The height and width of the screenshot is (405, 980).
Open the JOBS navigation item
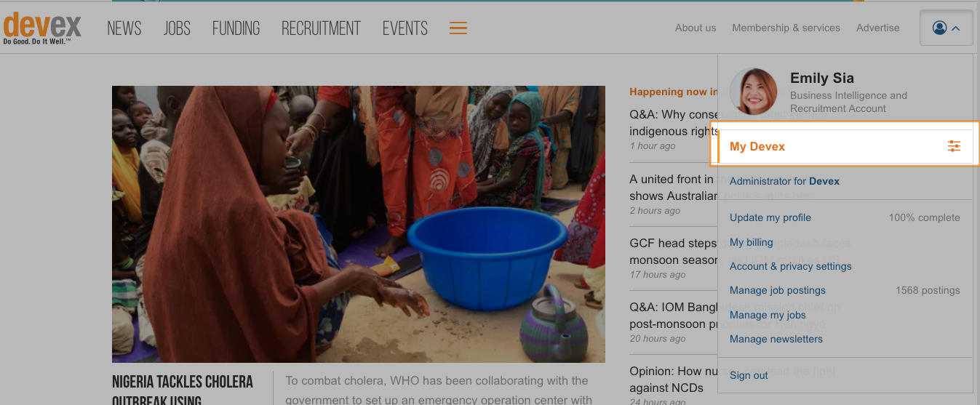click(x=177, y=28)
